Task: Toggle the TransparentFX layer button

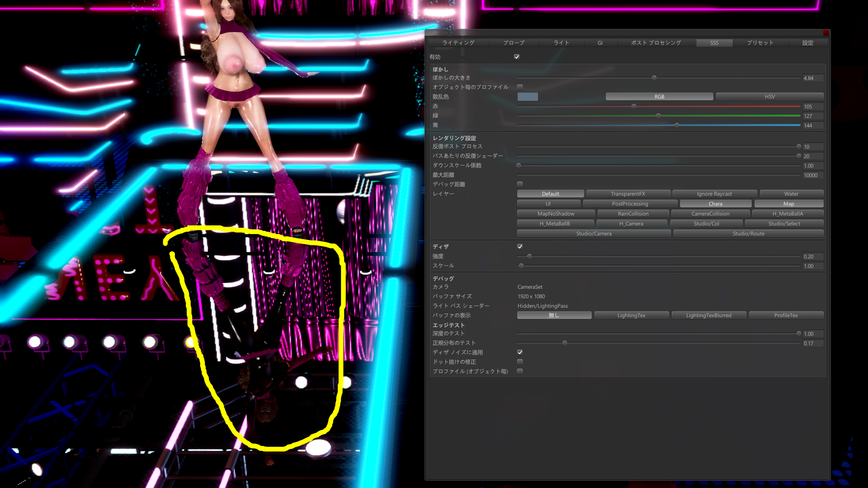Action: (628, 194)
